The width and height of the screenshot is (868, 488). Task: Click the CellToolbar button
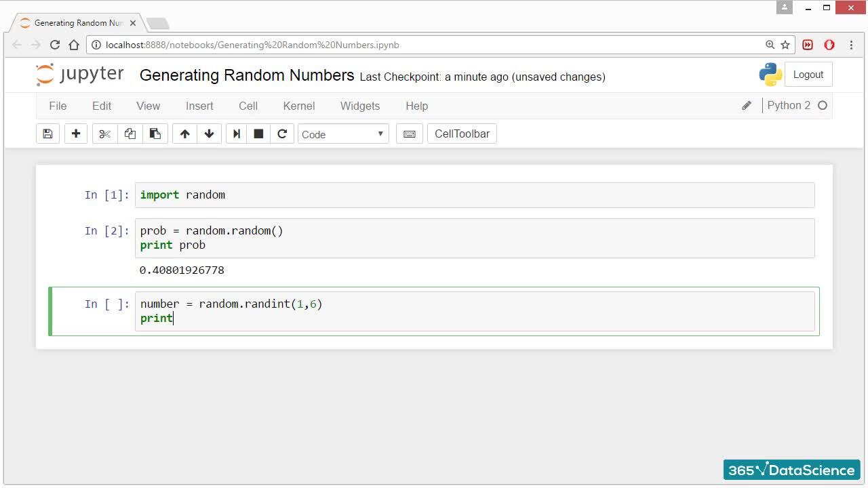pyautogui.click(x=462, y=134)
